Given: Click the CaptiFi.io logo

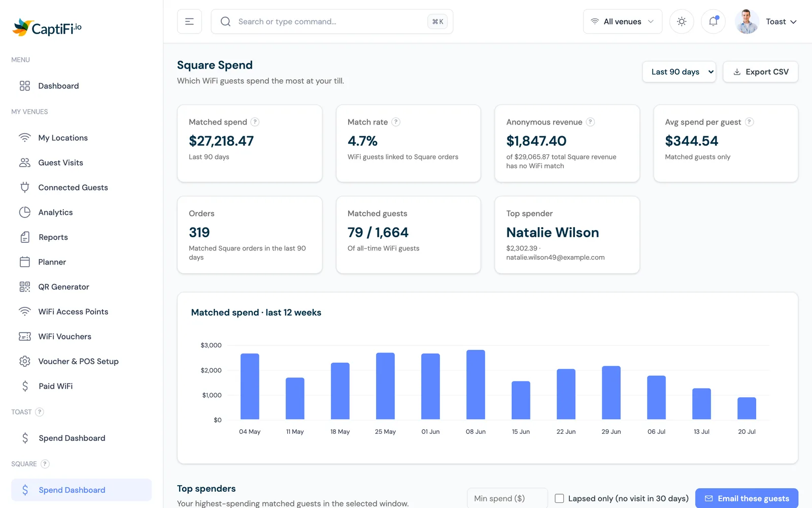Looking at the screenshot, I should coord(47,27).
